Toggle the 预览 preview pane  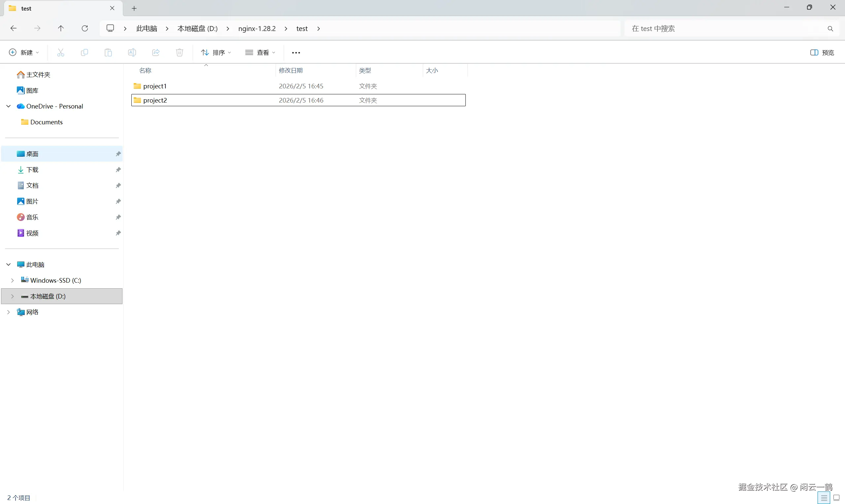(x=822, y=52)
